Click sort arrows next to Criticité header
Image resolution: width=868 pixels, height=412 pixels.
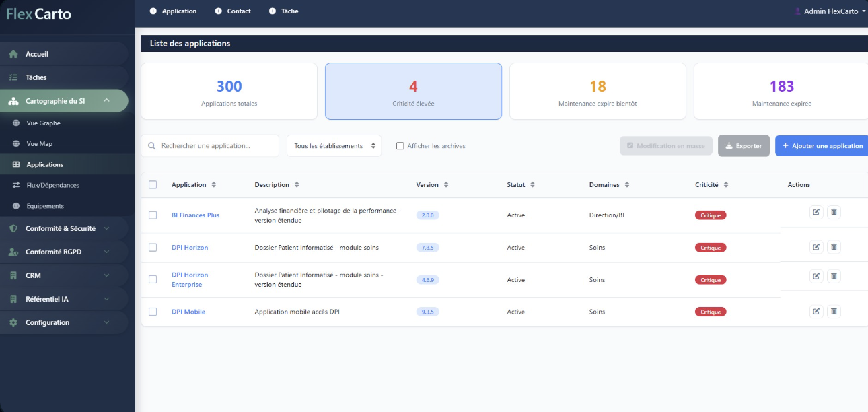[726, 185]
